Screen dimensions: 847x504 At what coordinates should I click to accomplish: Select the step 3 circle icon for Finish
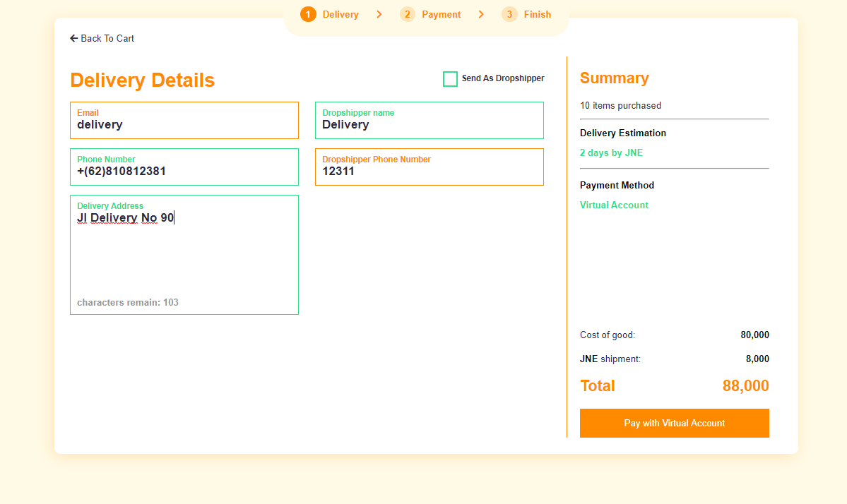(509, 15)
